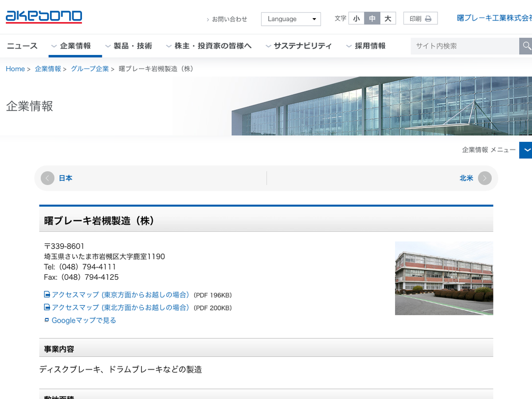This screenshot has height=399, width=532.
Task: Click the right arrow circle beside 北米
Action: tap(485, 178)
